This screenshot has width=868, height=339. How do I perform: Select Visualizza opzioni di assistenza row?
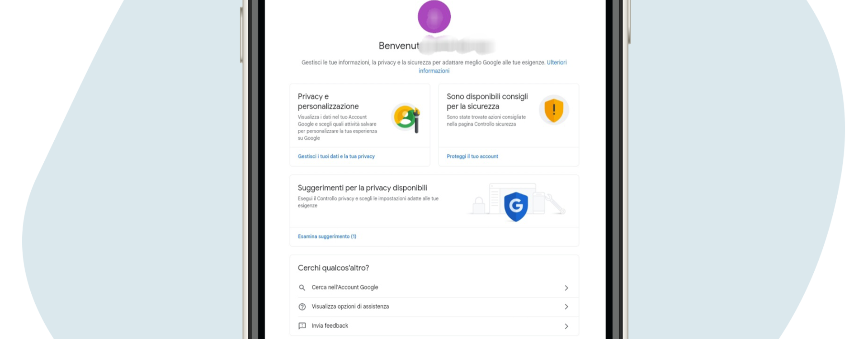coord(434,307)
